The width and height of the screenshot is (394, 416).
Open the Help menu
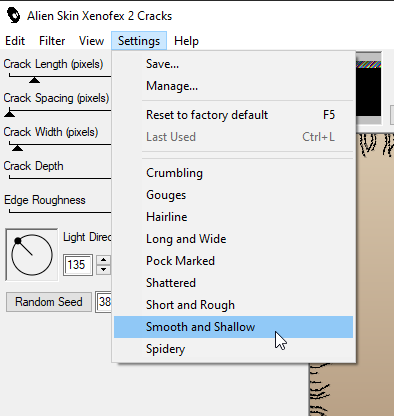pyautogui.click(x=186, y=41)
